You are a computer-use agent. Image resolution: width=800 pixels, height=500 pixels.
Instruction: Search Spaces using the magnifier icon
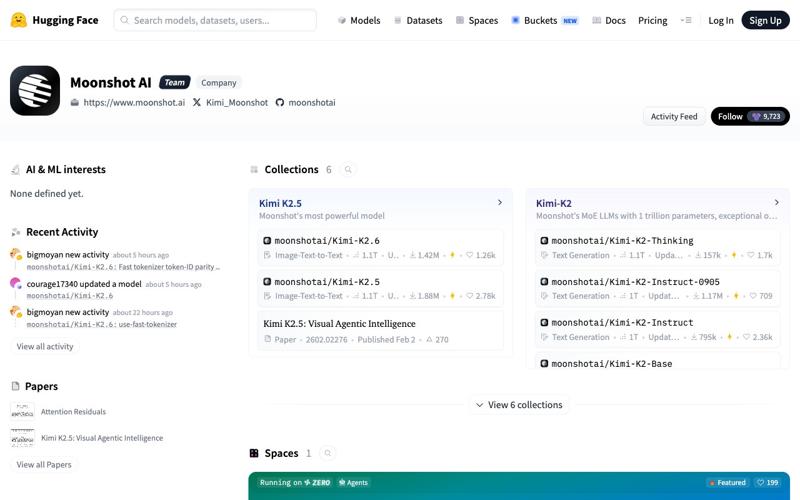pyautogui.click(x=328, y=453)
